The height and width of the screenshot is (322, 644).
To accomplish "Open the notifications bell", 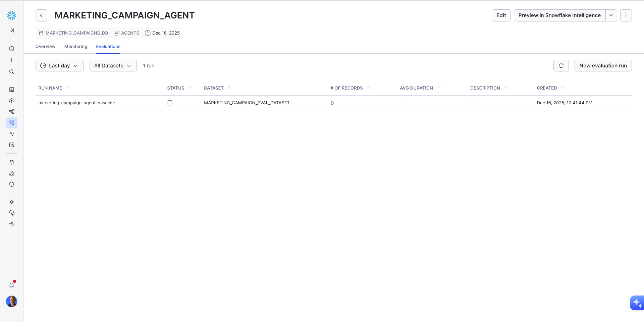I will coord(12,285).
